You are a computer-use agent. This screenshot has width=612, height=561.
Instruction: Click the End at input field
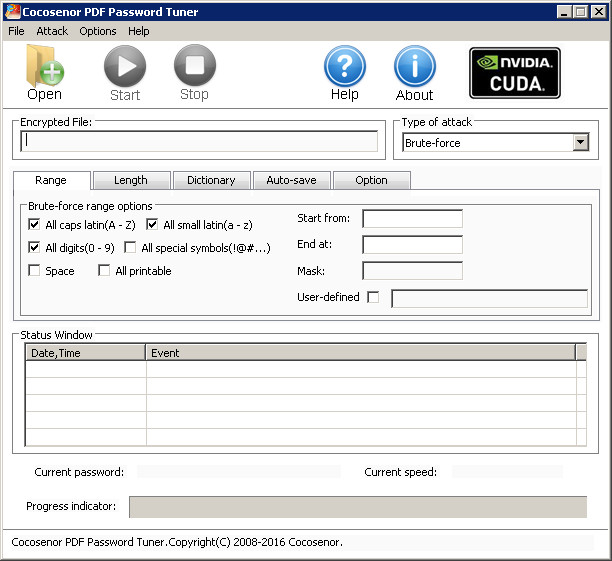pos(413,245)
